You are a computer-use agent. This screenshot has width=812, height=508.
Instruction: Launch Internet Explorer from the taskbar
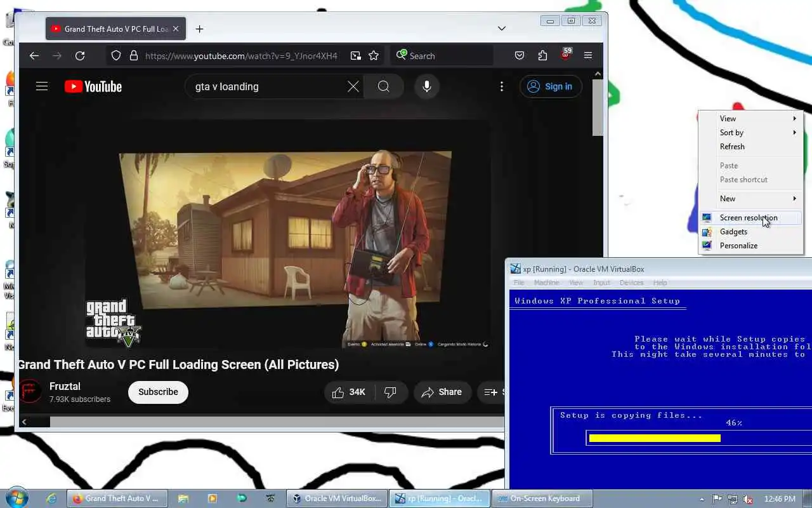52,499
